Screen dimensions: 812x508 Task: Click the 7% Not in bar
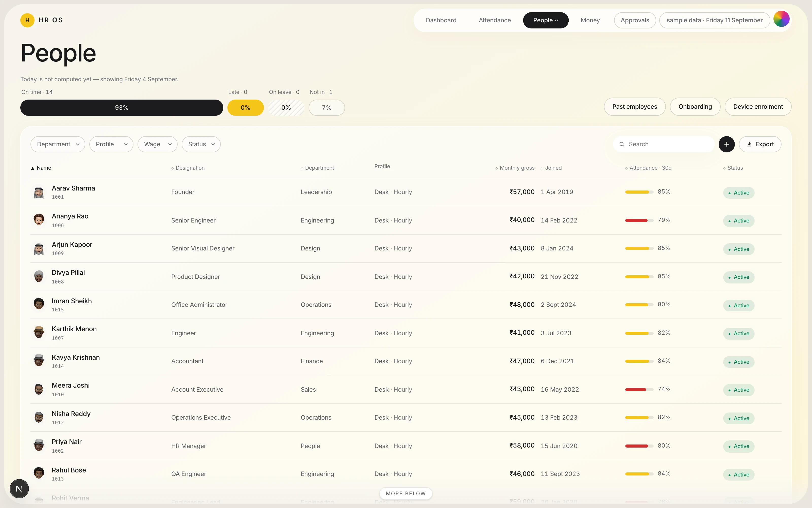327,107
